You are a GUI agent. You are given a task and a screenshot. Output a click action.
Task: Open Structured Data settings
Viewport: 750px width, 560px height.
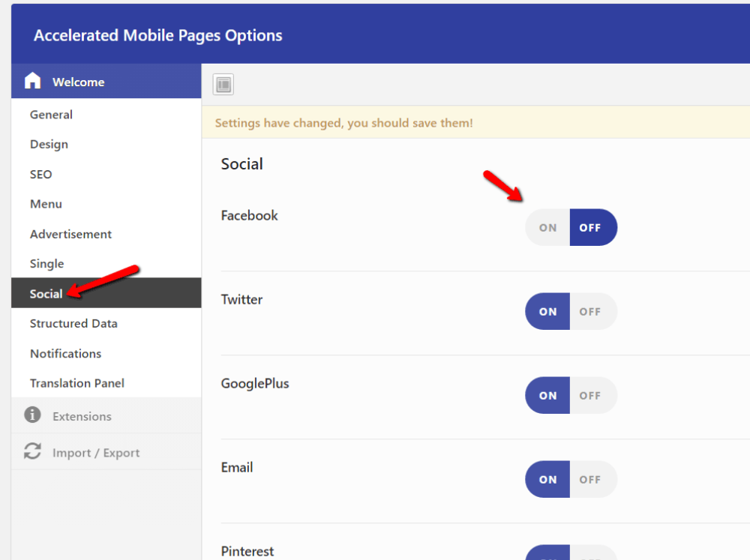click(x=106, y=324)
